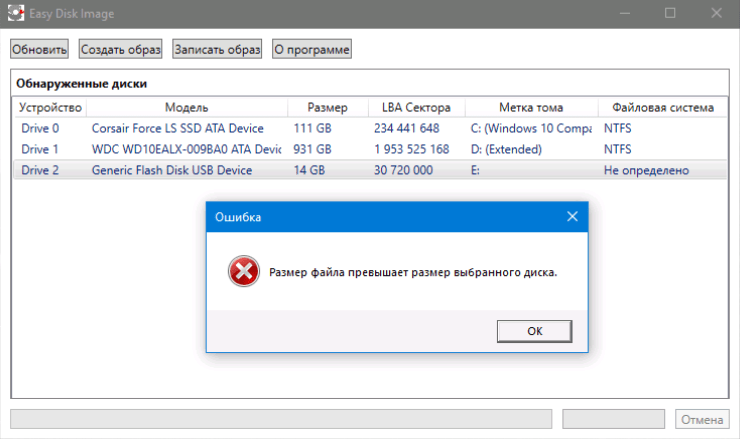Sort by the Устройство column header
This screenshot has height=439, width=740.
[50, 108]
